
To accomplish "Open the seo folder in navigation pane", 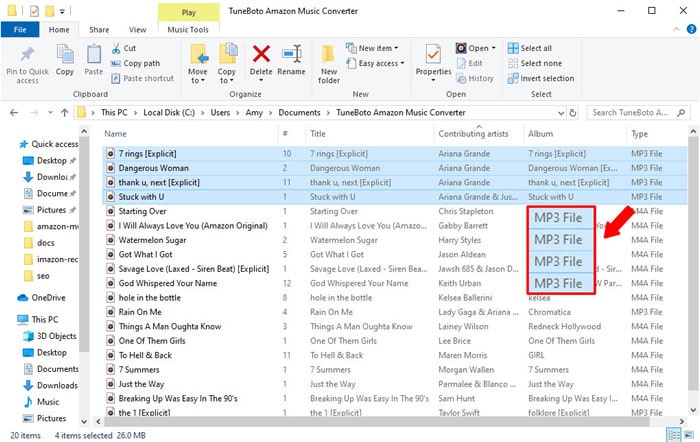I will (37, 275).
